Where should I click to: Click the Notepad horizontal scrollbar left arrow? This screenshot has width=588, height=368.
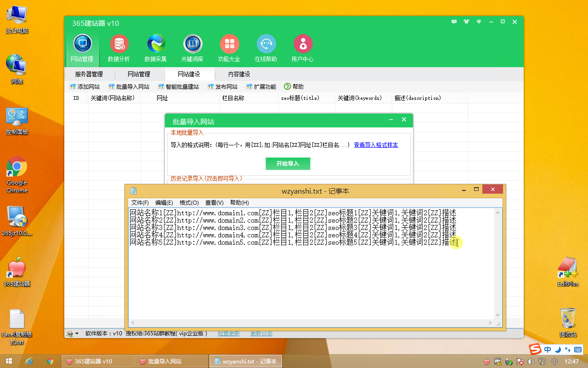(132, 323)
